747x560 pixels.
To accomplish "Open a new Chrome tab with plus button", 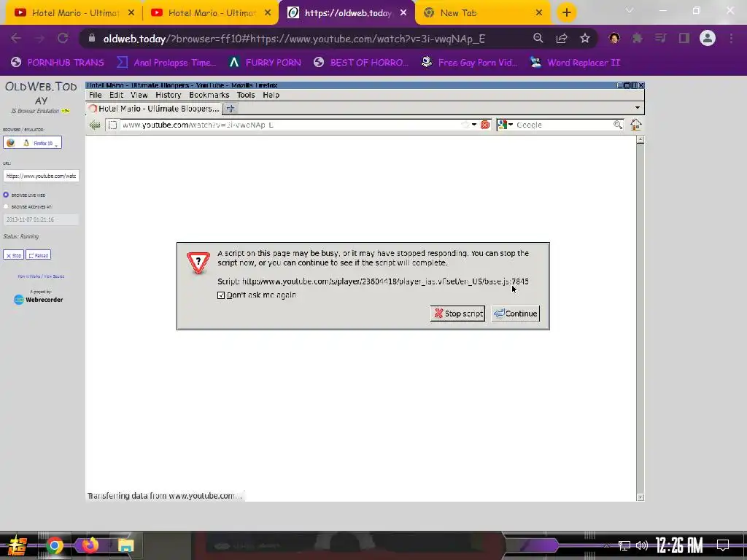I will pyautogui.click(x=566, y=13).
